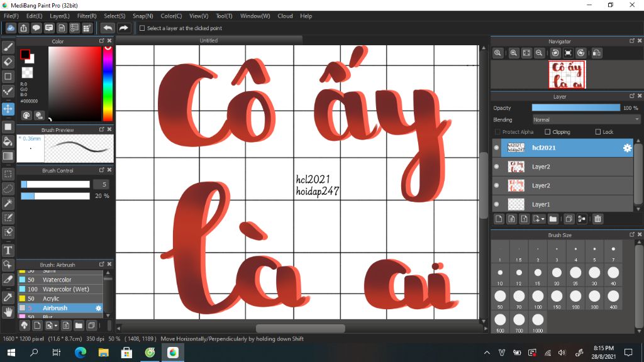Choose brush size 1000 preset
The width and height of the screenshot is (644, 362).
tap(538, 322)
